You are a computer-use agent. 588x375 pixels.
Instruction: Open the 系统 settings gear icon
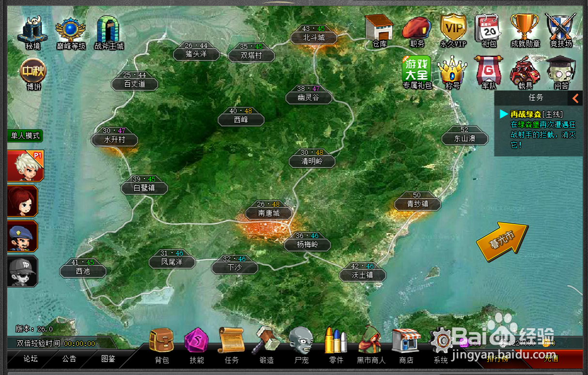coord(441,346)
